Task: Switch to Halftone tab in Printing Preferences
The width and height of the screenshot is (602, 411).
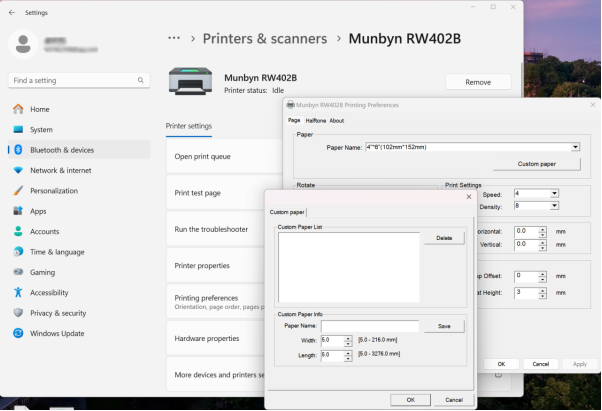Action: [316, 121]
